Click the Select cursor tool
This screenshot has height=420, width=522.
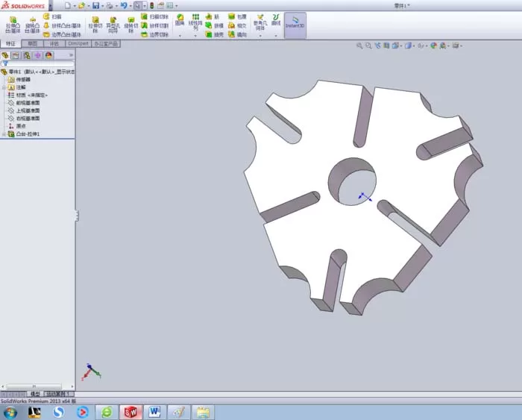[137, 6]
